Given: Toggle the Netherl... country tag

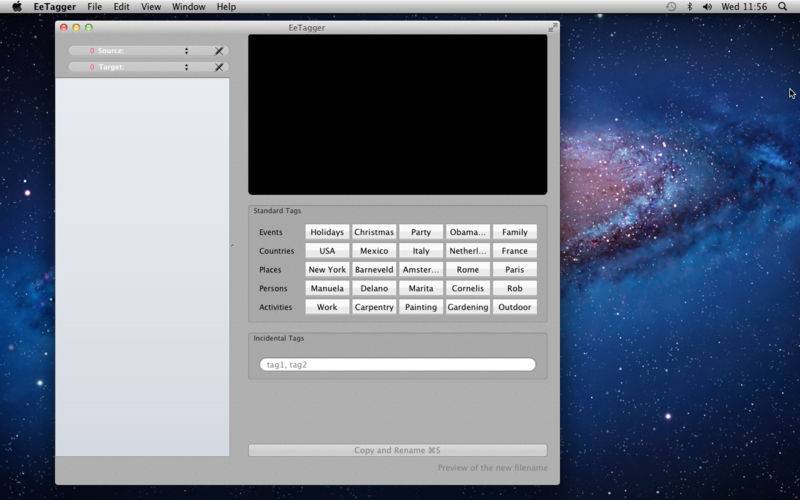Looking at the screenshot, I should (x=468, y=251).
